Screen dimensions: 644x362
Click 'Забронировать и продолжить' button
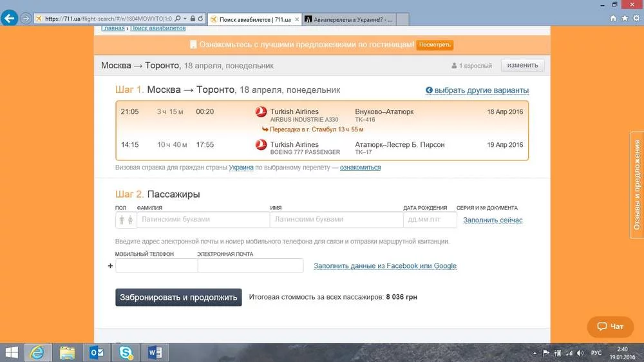pos(178,297)
